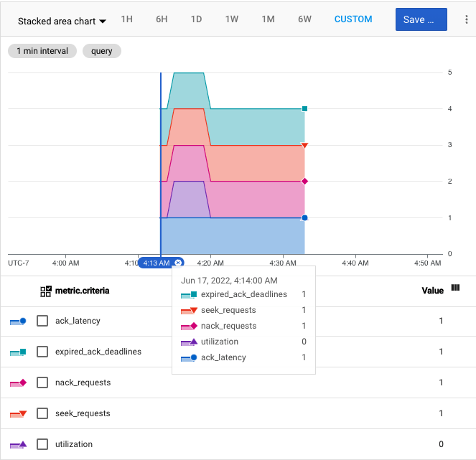
Task: Click the Save button
Action: pyautogui.click(x=421, y=19)
